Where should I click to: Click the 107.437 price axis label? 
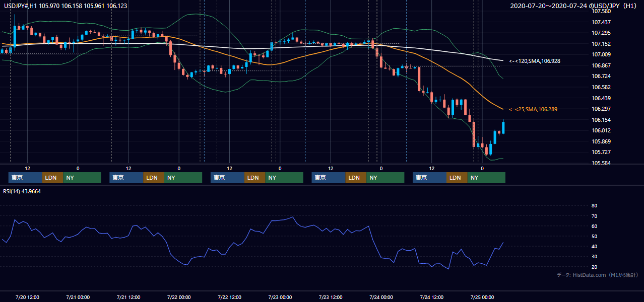coord(601,22)
